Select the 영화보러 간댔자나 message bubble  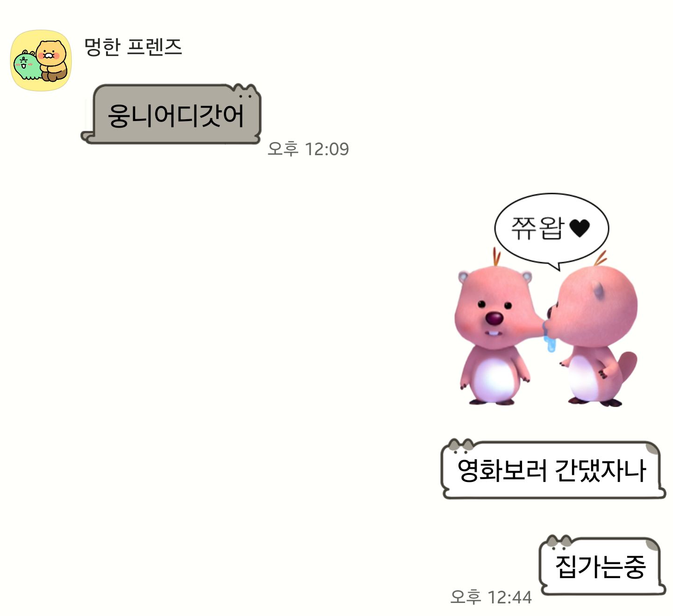click(553, 469)
